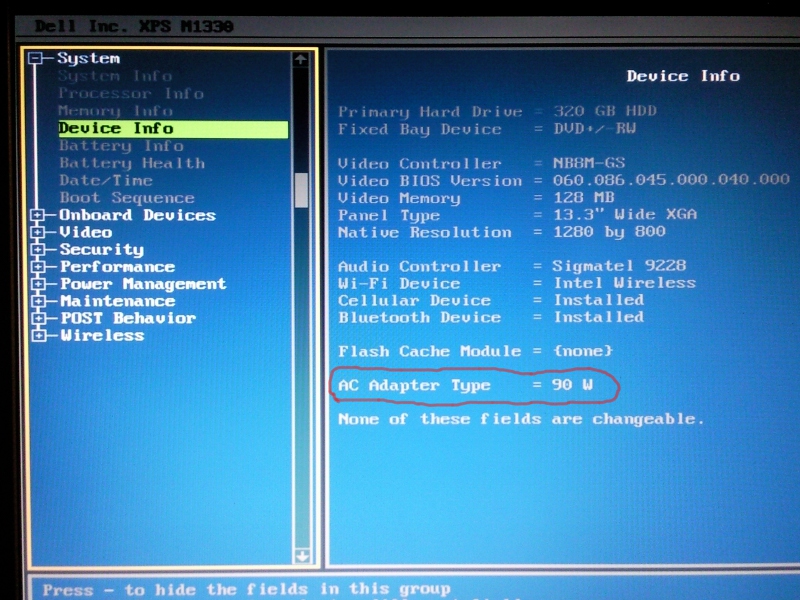Select POST Behavior label
This screenshot has width=800, height=600.
tap(129, 318)
